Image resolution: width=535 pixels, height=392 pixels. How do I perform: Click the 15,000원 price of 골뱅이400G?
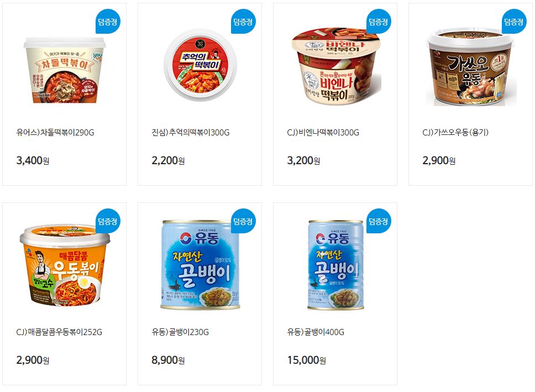click(306, 360)
